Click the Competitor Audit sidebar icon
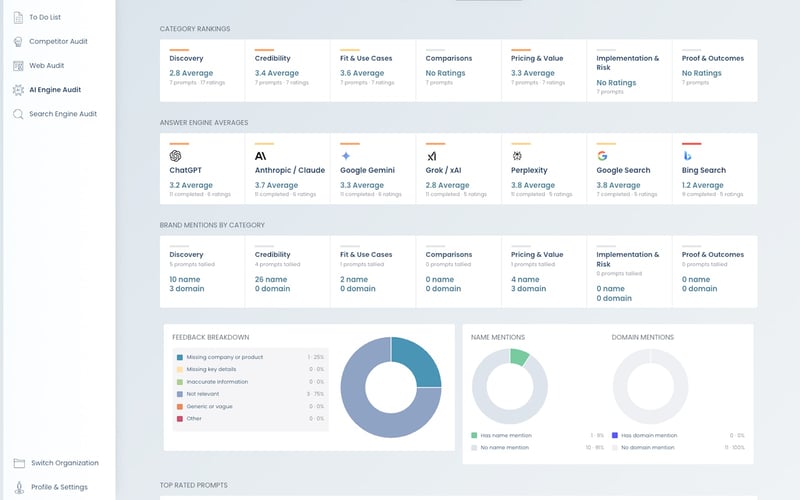This screenshot has width=800, height=500. point(18,41)
